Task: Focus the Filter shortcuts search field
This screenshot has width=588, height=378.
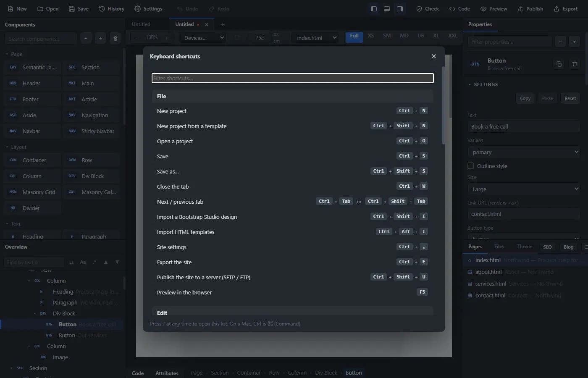Action: click(x=292, y=78)
